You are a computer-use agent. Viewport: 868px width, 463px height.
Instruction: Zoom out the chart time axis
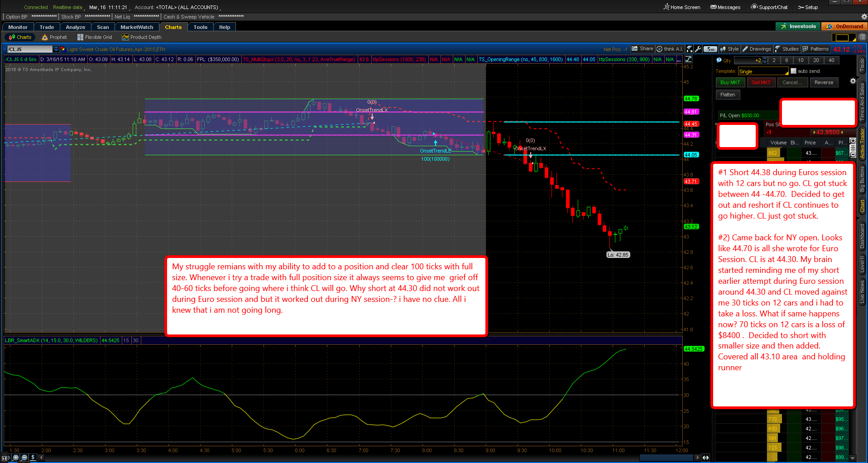point(24,458)
